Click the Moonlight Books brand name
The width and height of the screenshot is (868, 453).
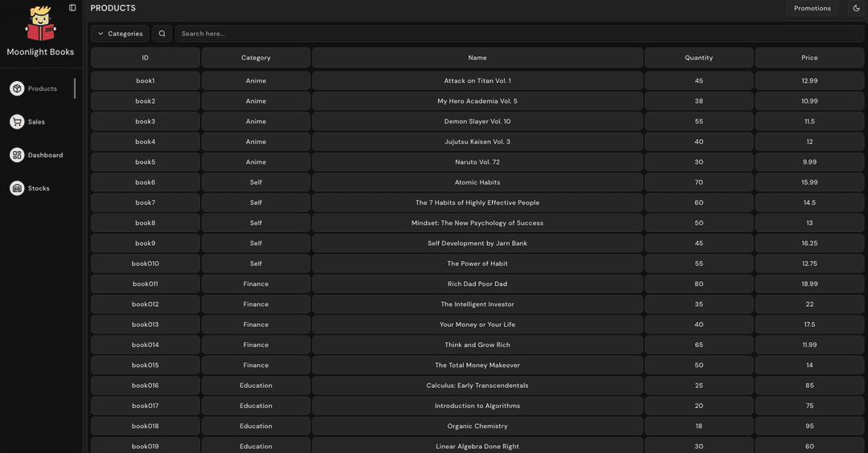(x=40, y=52)
